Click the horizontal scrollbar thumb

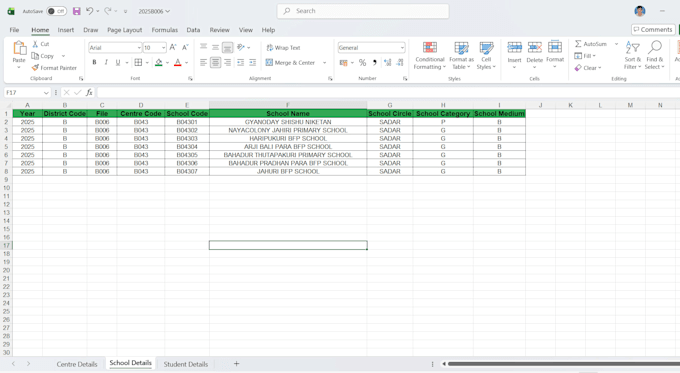pos(563,364)
